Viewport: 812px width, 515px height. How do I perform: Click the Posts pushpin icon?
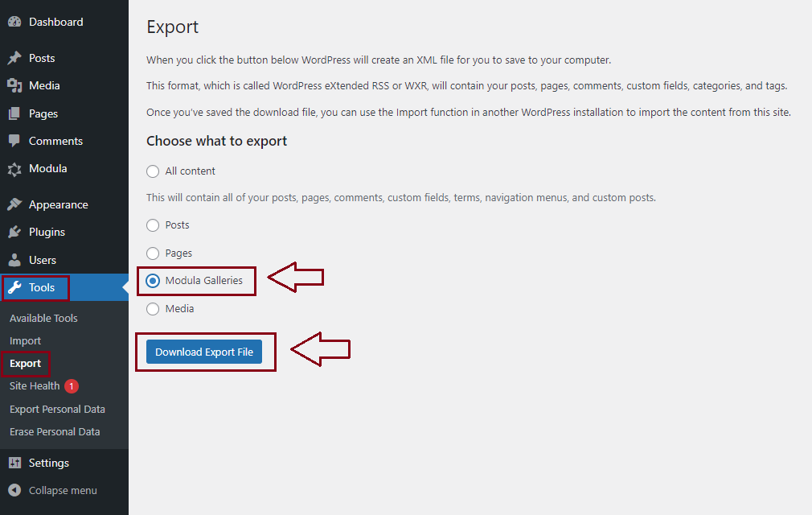[14, 58]
